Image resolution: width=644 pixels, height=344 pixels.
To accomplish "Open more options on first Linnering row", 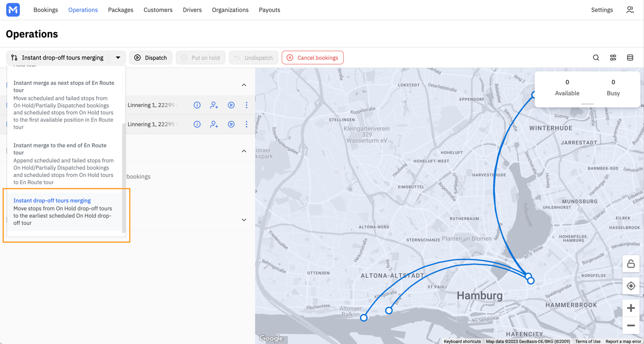I will 246,105.
